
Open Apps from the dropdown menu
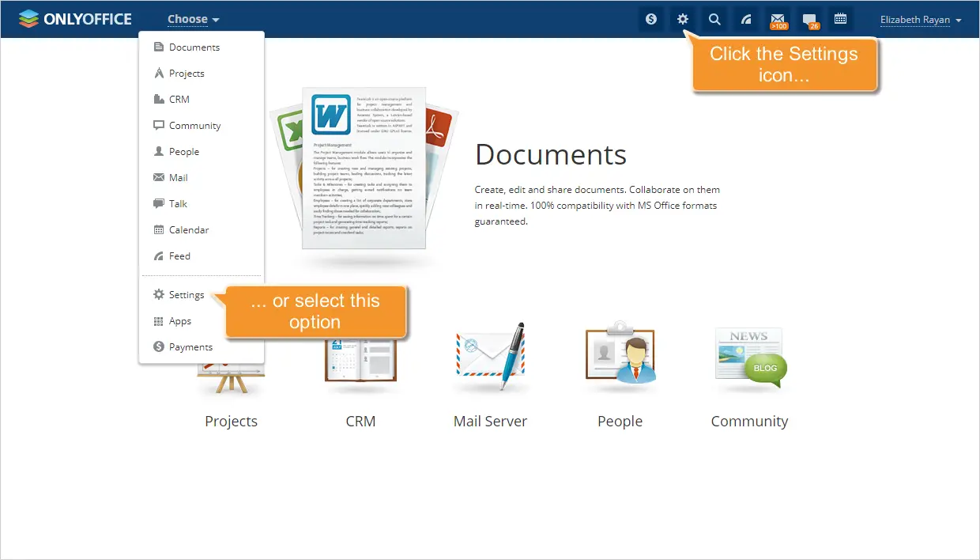point(179,320)
